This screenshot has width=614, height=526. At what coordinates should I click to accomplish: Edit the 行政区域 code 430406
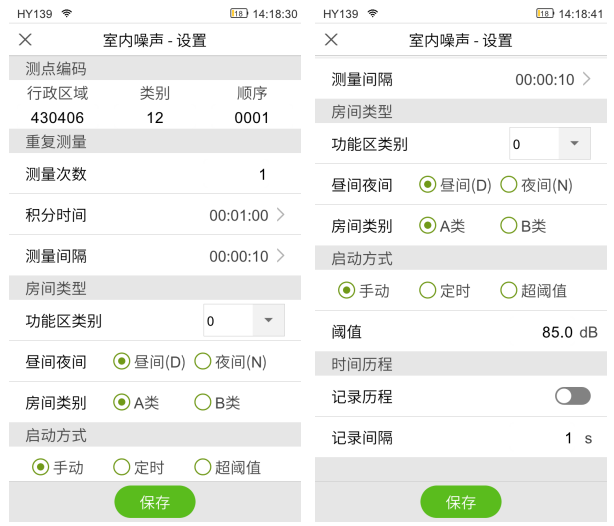coord(57,117)
